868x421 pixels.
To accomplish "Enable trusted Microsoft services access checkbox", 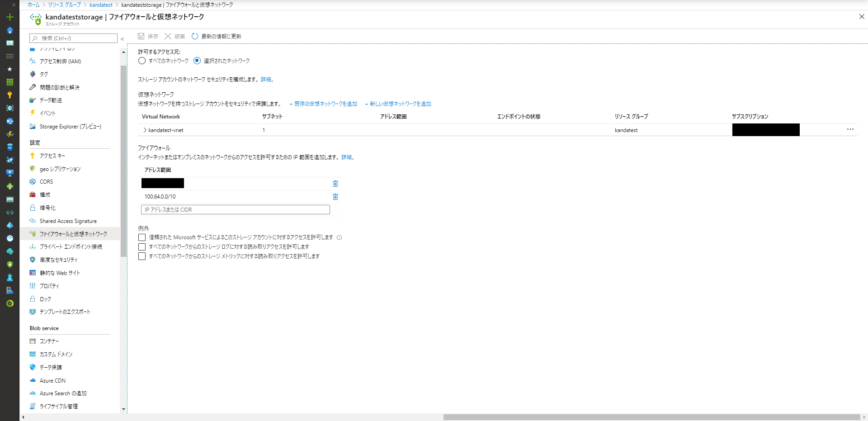I will click(x=142, y=237).
